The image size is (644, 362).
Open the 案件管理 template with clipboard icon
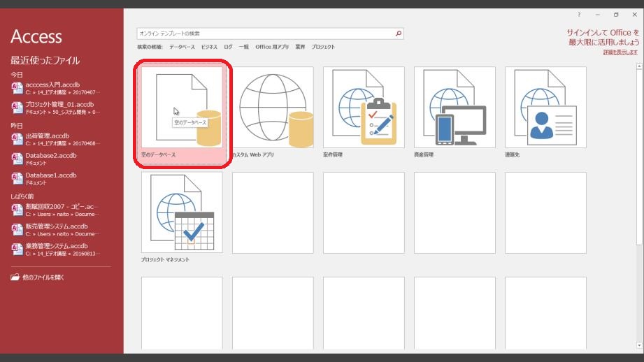364,113
